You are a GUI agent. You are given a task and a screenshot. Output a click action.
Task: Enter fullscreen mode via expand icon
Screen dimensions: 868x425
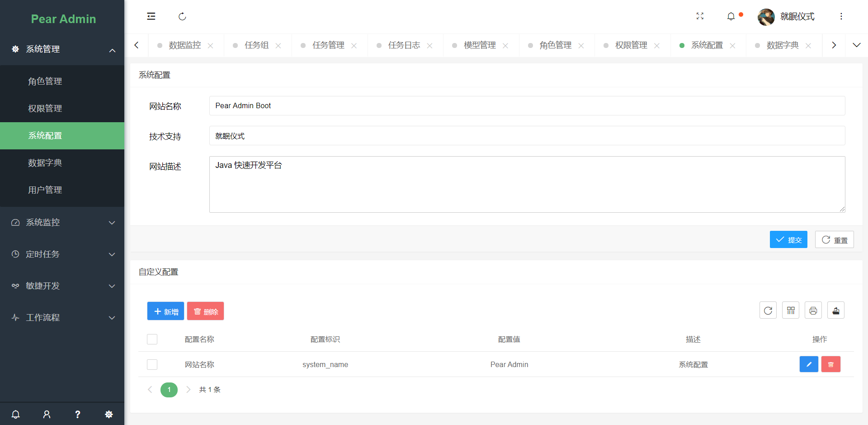coord(700,16)
